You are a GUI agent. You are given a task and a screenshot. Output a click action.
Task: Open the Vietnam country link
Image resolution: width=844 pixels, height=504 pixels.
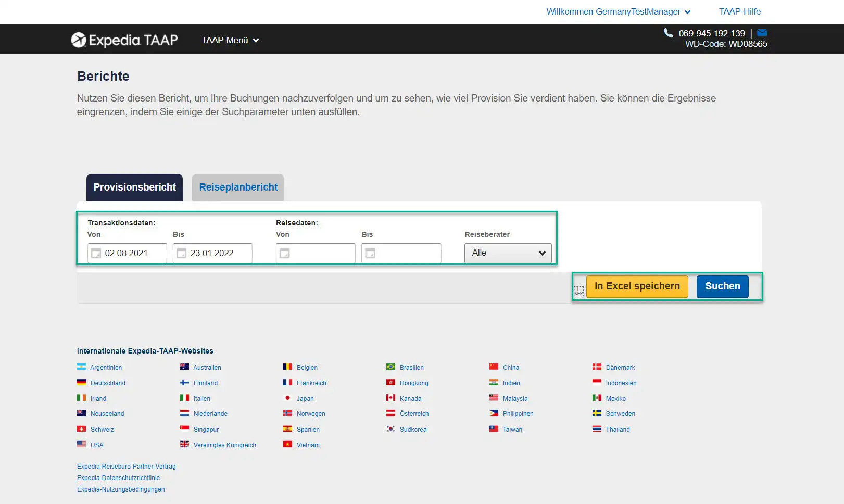[308, 445]
